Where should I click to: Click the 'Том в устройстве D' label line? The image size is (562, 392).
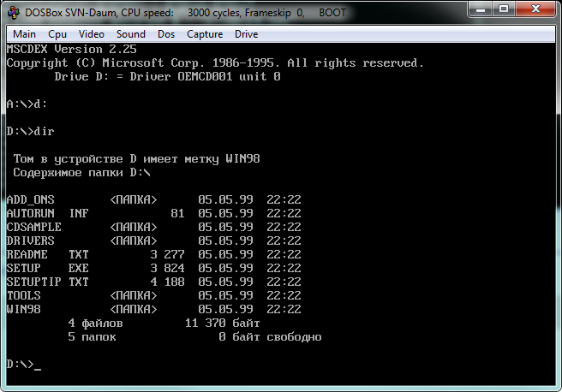coord(136,158)
